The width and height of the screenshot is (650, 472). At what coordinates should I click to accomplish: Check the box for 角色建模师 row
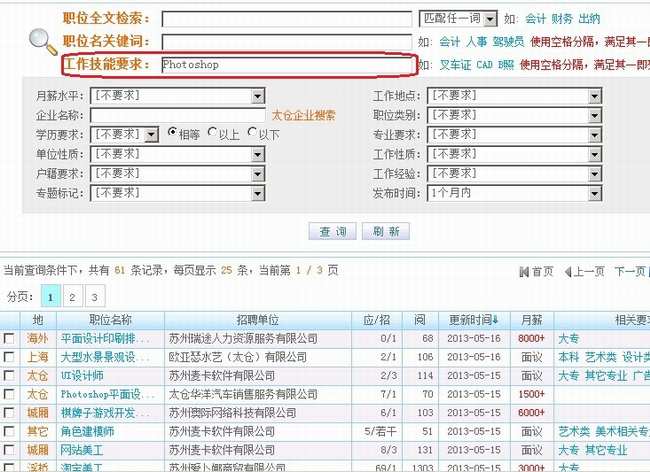point(9,431)
